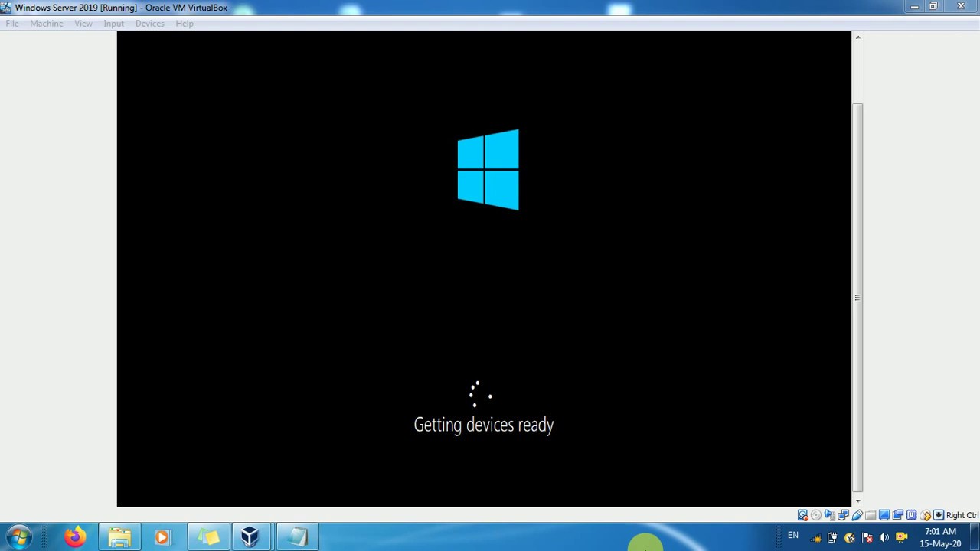Open the Machine menu
The image size is (980, 551).
(x=47, y=24)
